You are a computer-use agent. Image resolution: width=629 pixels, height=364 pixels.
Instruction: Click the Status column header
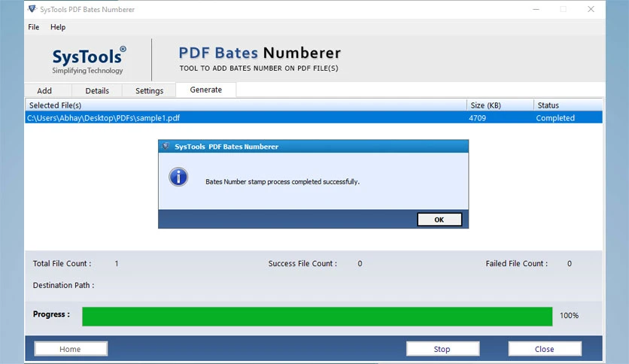[568, 105]
